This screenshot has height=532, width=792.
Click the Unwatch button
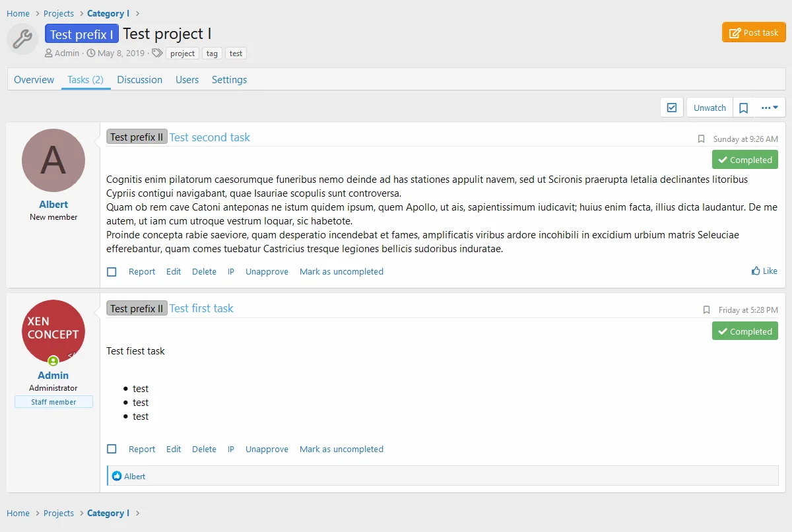tap(709, 108)
